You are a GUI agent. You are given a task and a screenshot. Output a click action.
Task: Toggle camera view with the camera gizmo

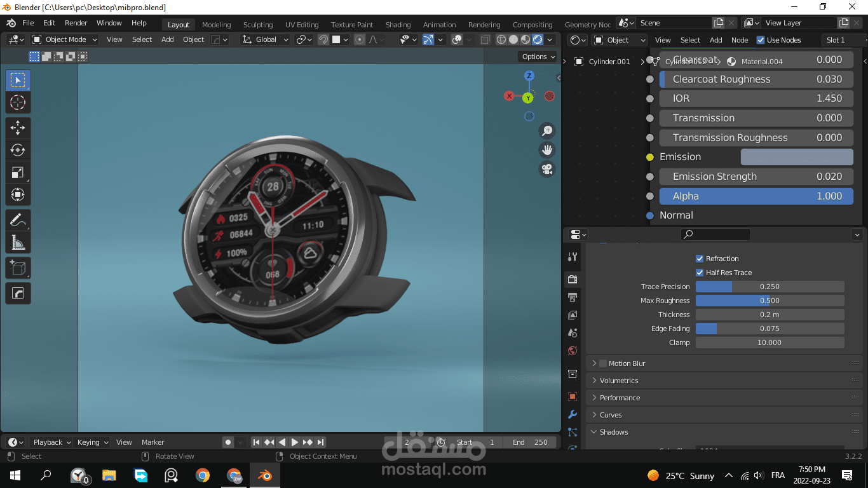tap(546, 169)
